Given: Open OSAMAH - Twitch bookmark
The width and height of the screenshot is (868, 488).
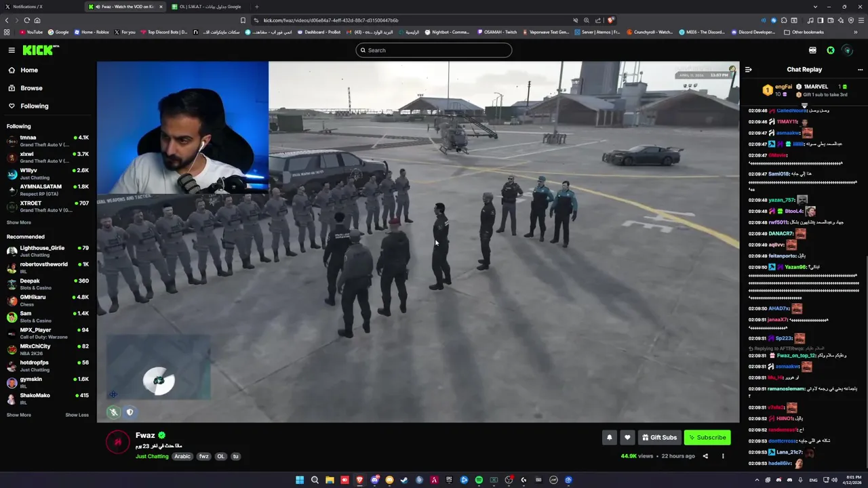Looking at the screenshot, I should (x=497, y=32).
